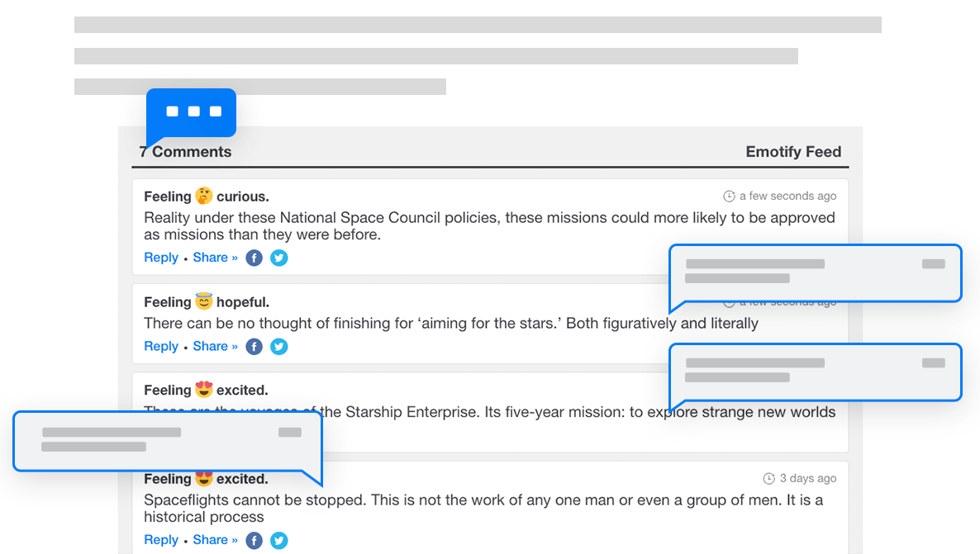
Task: Click the placeholder speech bubble at bottom left
Action: [x=167, y=441]
